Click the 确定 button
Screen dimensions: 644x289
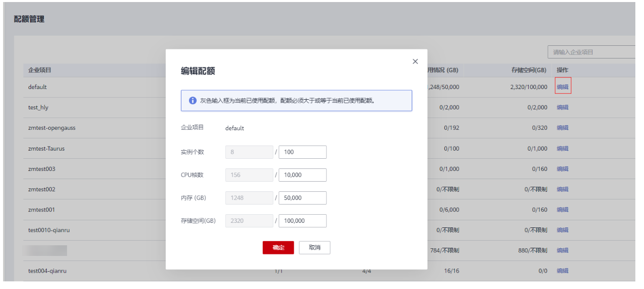pos(278,248)
